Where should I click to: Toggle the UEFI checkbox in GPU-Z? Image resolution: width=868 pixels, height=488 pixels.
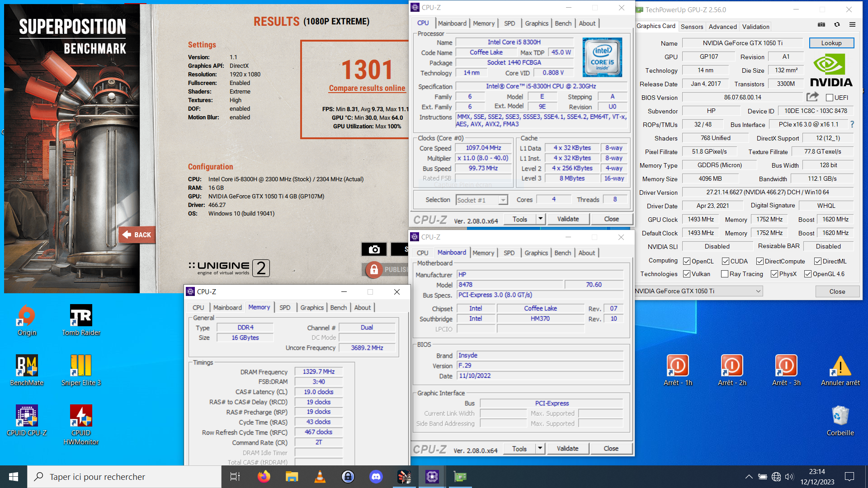point(829,98)
